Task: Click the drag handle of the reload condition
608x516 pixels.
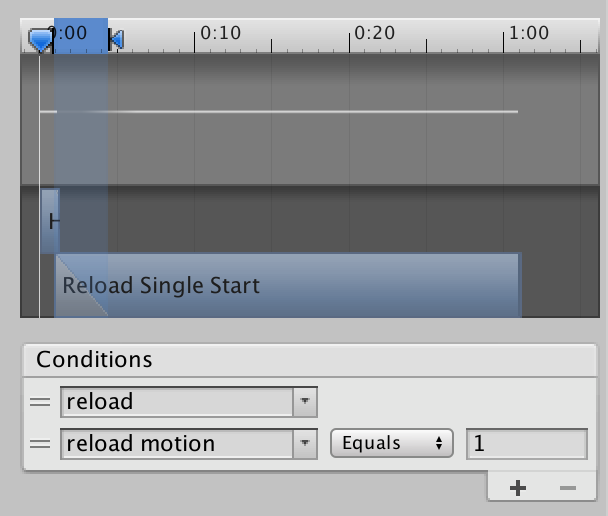Action: [x=40, y=402]
